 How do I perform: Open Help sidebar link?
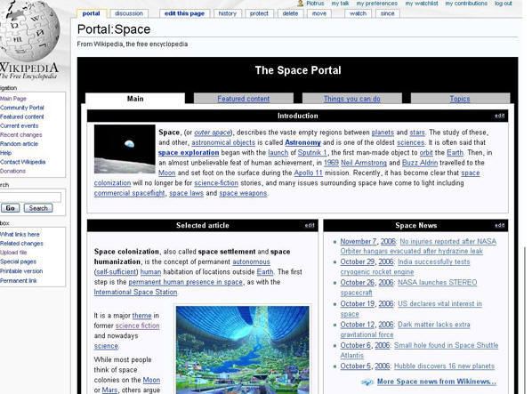pyautogui.click(x=5, y=153)
